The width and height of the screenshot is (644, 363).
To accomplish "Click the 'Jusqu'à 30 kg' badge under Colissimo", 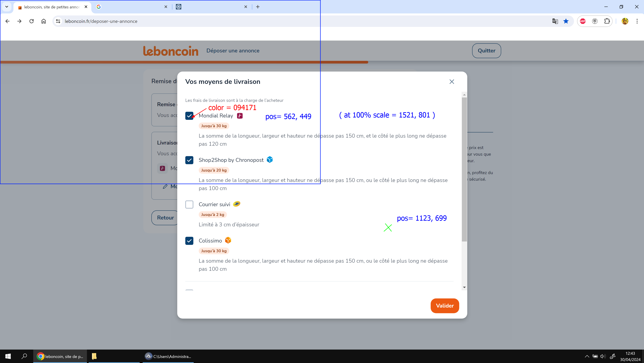I will click(x=214, y=251).
